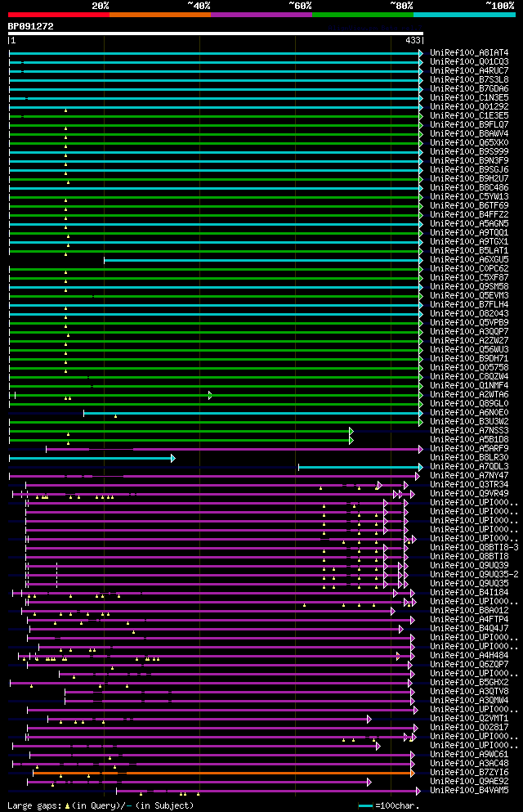Click the green ~80% identity legend segment
The image size is (523, 812).
(x=363, y=15)
